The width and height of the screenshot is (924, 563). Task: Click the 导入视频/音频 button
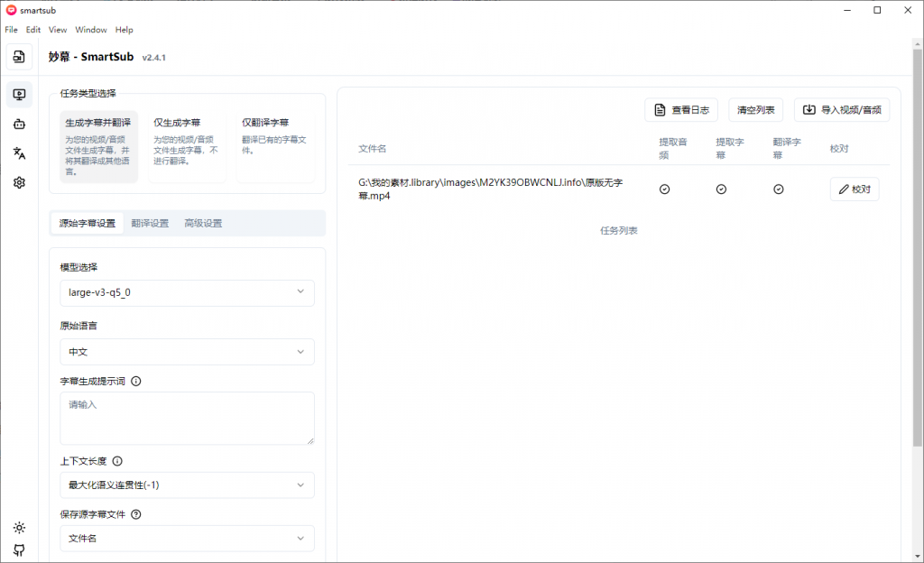pos(842,110)
